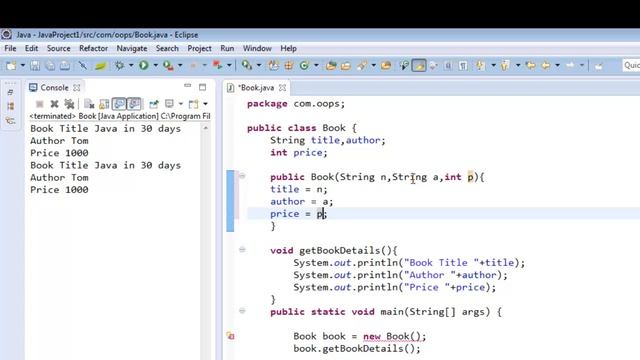This screenshot has width=640, height=360.
Task: Click the Back navigation arrow
Action: (x=546, y=65)
